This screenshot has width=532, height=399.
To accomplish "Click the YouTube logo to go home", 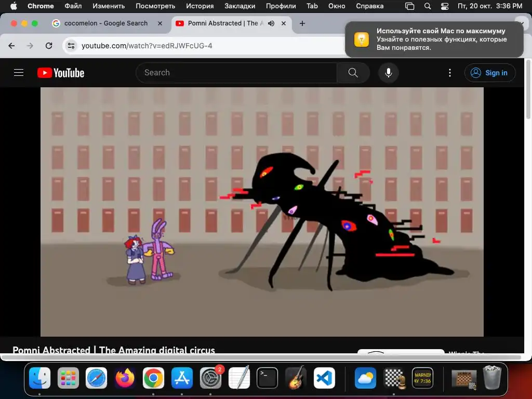I will 61,73.
